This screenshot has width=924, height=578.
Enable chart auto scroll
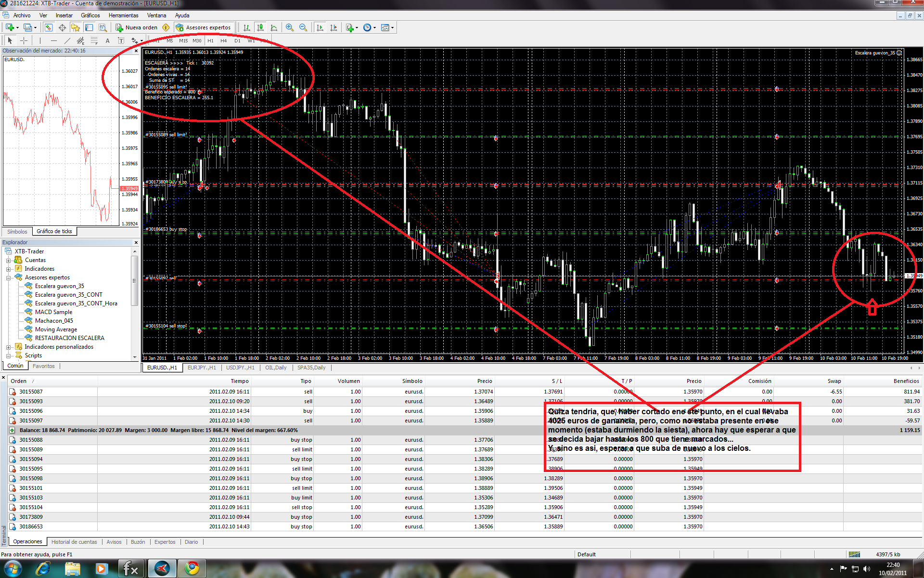click(x=320, y=27)
